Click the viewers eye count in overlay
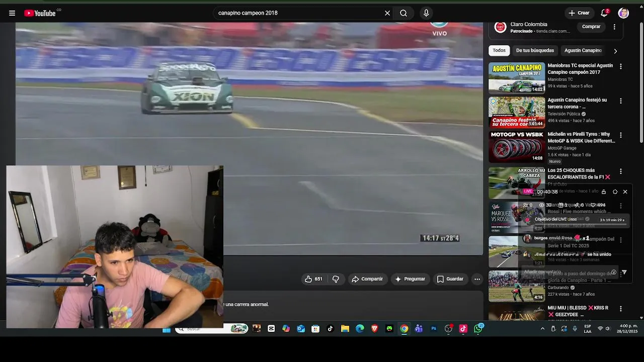 (x=545, y=205)
